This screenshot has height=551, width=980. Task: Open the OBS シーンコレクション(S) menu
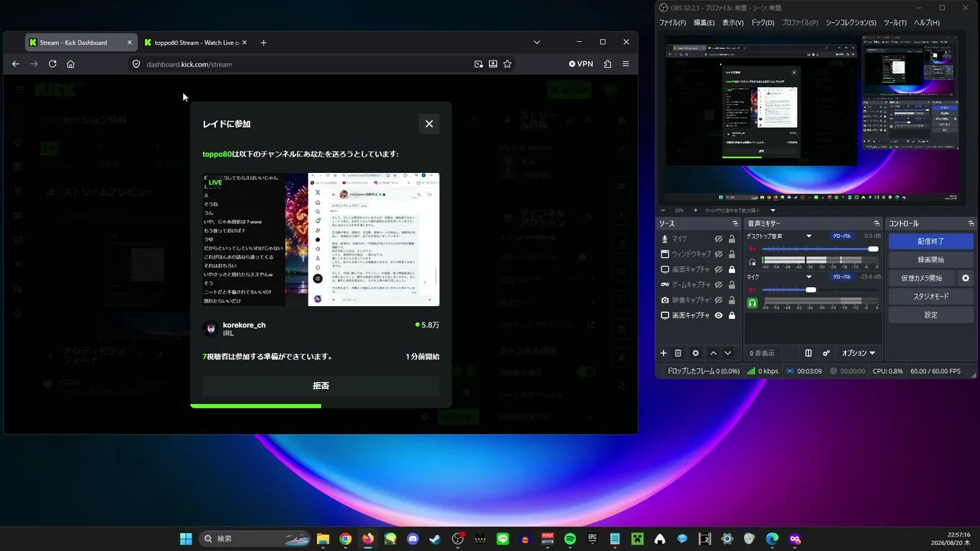point(851,23)
